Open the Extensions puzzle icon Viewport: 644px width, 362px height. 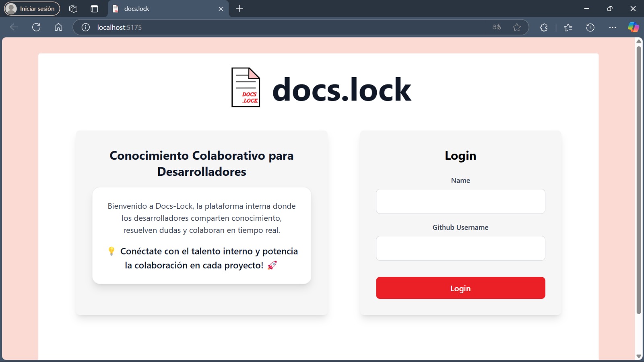pyautogui.click(x=544, y=27)
